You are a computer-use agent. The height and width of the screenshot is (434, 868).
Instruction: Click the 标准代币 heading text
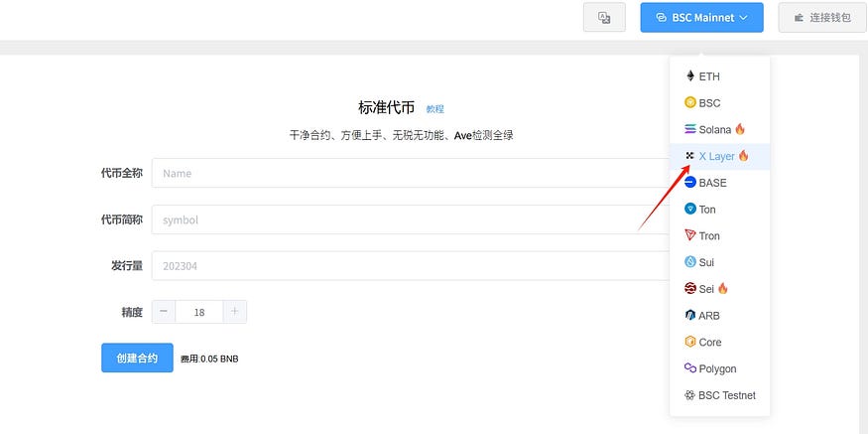[x=387, y=108]
